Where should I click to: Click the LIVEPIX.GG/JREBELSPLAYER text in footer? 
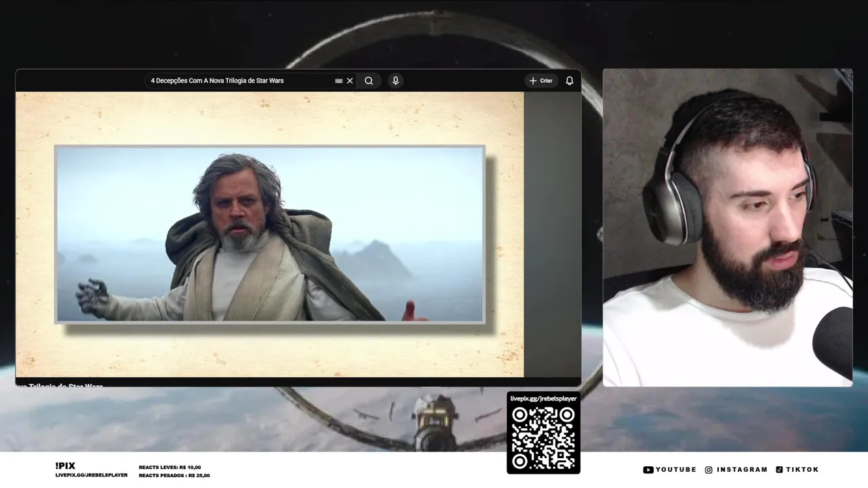[92, 475]
